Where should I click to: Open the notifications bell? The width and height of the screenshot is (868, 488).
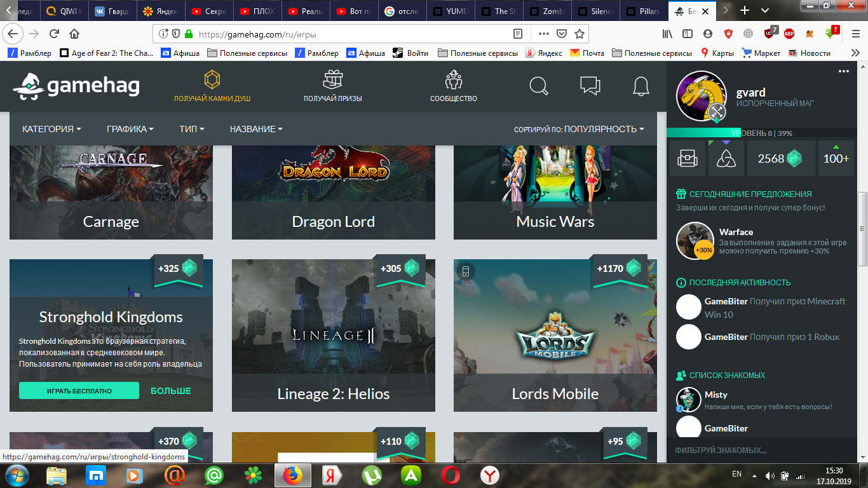(x=641, y=86)
